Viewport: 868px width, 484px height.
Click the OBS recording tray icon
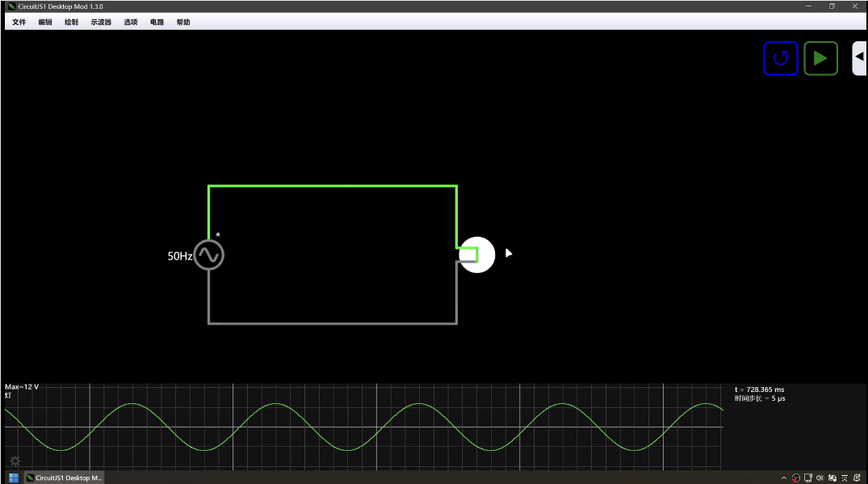pos(796,478)
